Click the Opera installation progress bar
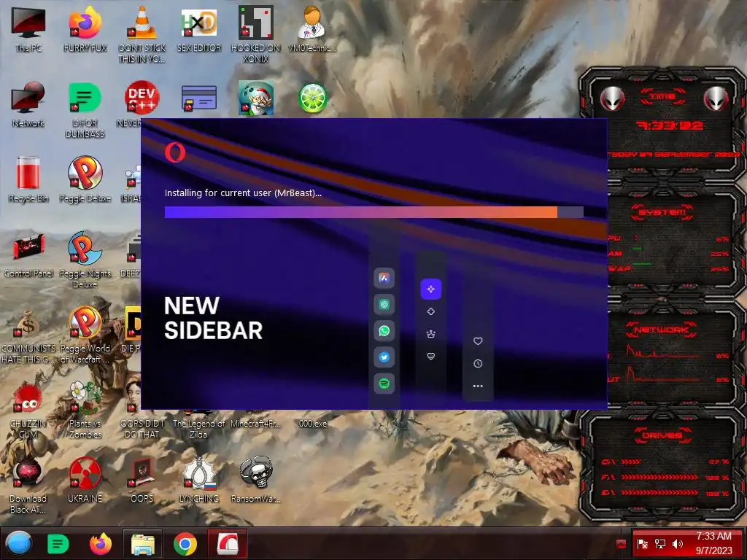 point(374,212)
